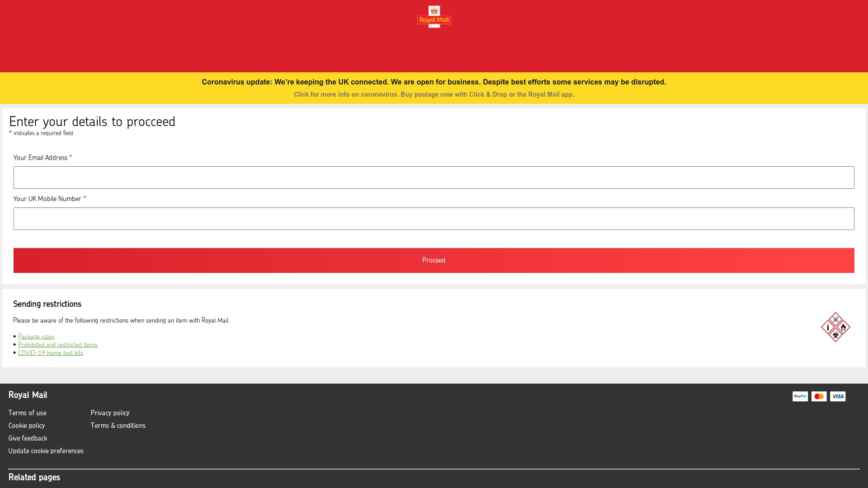Click the Privacy policy footer link

tap(110, 413)
